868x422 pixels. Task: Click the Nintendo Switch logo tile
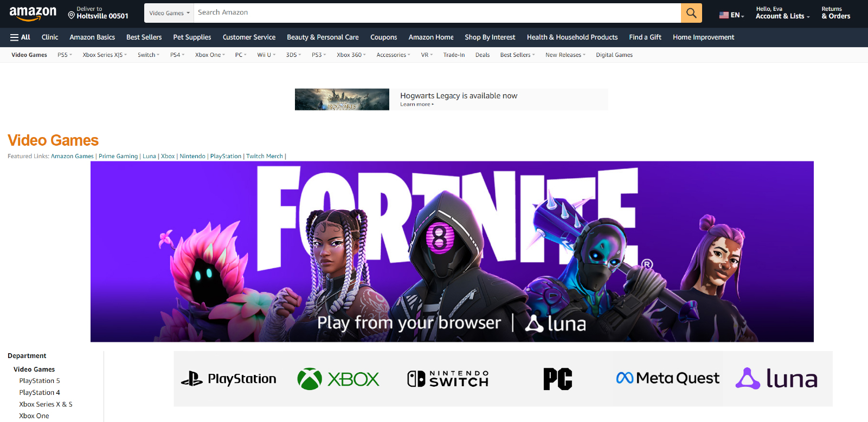click(x=448, y=379)
